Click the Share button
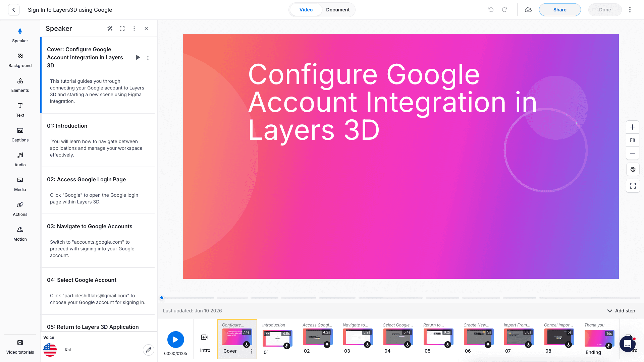Image resolution: width=644 pixels, height=362 pixels. [560, 10]
